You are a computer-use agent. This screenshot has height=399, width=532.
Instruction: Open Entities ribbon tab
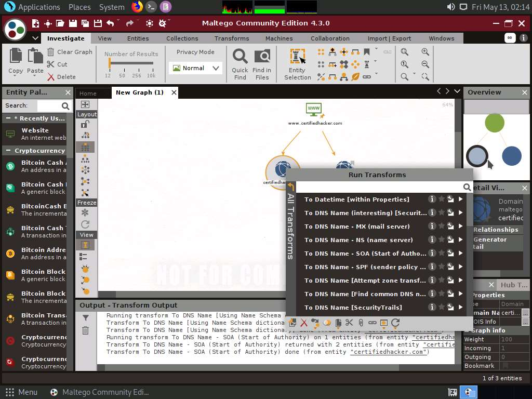coord(138,38)
